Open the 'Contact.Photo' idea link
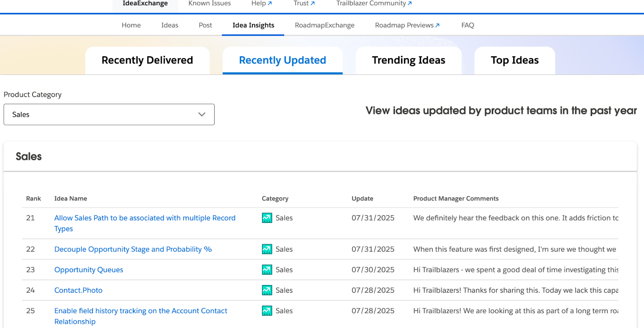644x328 pixels. 78,290
